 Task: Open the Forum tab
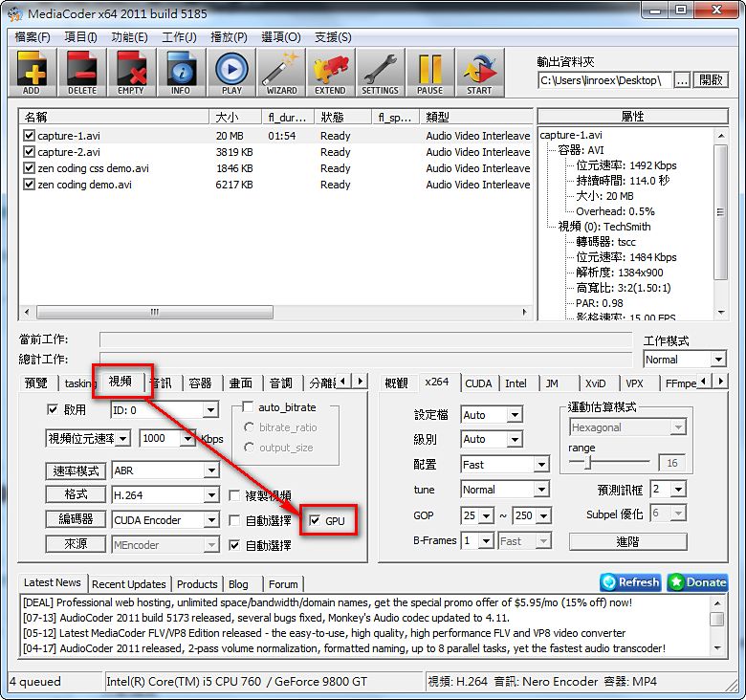click(x=283, y=584)
